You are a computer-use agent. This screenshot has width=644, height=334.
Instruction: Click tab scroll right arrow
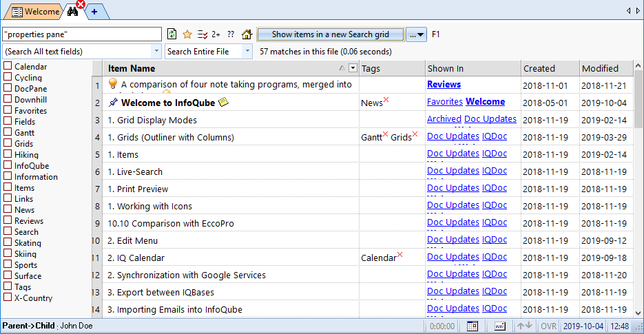[638, 11]
